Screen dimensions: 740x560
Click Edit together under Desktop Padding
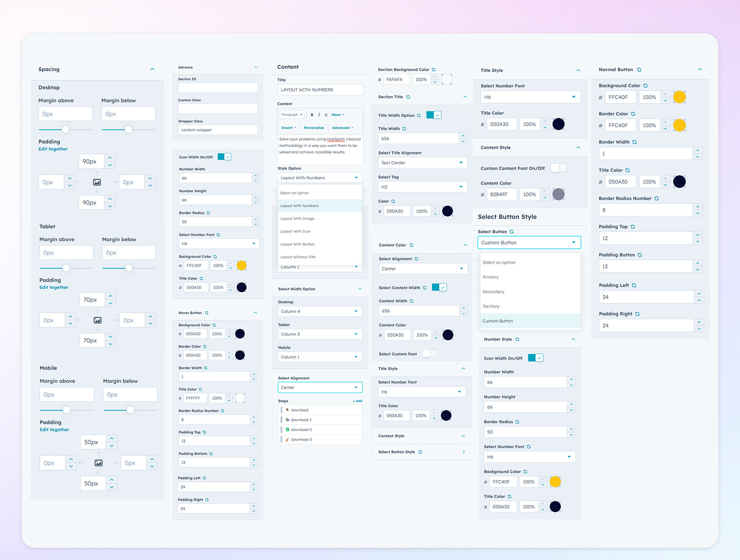pos(53,149)
